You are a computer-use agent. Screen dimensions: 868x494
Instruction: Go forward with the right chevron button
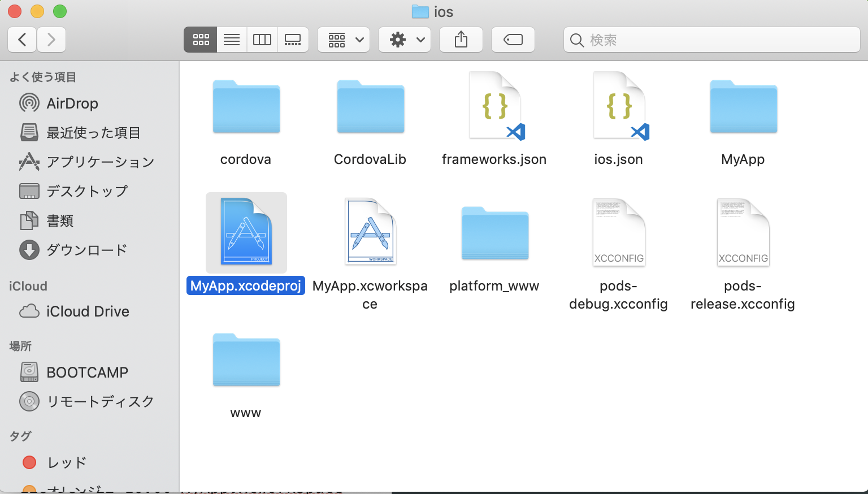(x=51, y=40)
